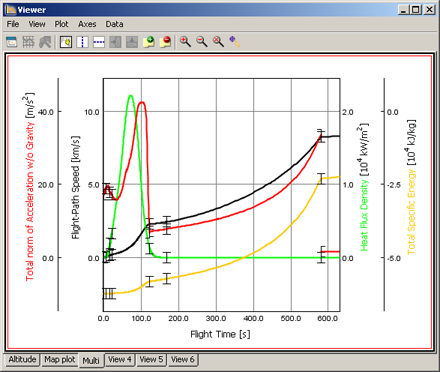The width and height of the screenshot is (440, 372).
Task: Switch to the View 4 tab
Action: 120,359
